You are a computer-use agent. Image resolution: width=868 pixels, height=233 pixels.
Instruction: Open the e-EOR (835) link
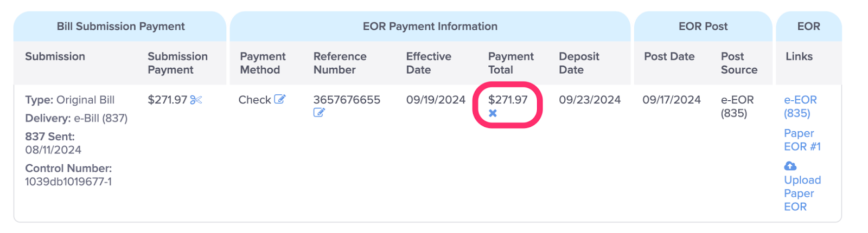click(x=800, y=106)
